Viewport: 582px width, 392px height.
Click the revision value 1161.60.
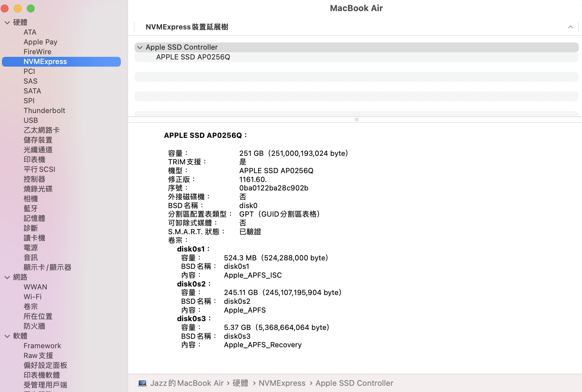click(x=253, y=180)
